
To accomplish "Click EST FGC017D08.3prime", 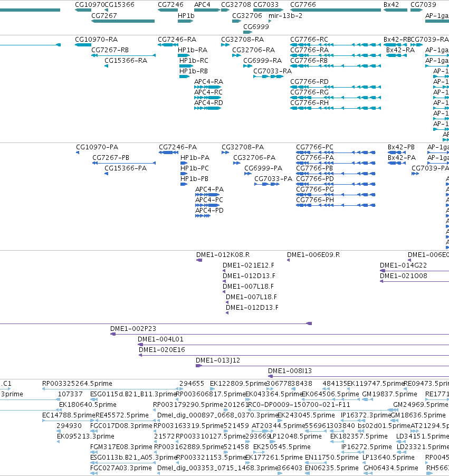I will click(x=121, y=426).
